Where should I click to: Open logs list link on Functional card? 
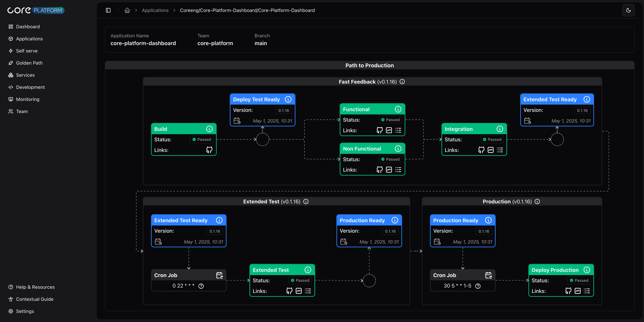click(x=398, y=130)
